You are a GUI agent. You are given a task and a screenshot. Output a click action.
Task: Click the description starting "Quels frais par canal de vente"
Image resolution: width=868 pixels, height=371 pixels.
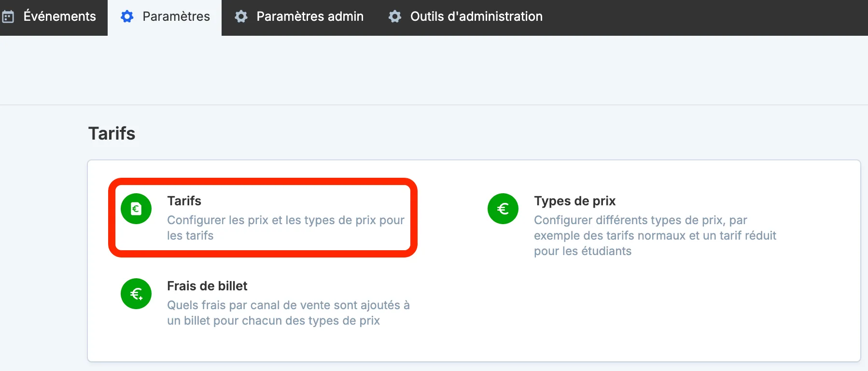tap(288, 313)
